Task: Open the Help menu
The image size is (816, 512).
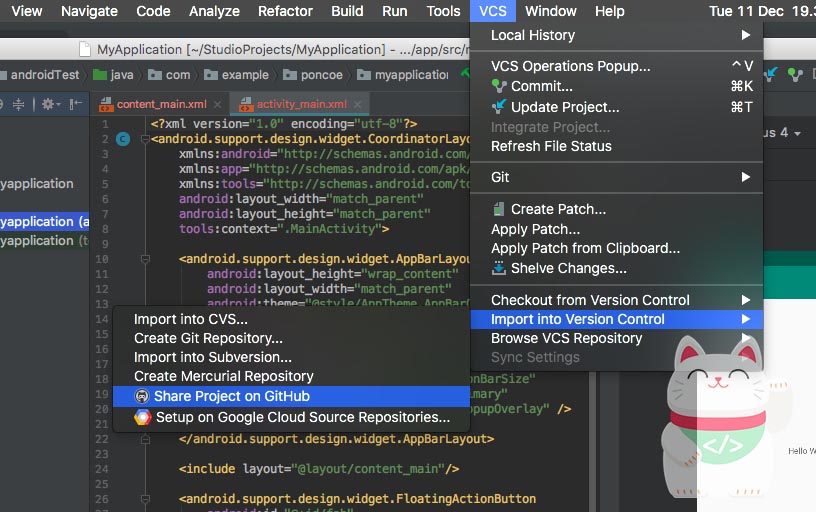Action: [x=609, y=11]
